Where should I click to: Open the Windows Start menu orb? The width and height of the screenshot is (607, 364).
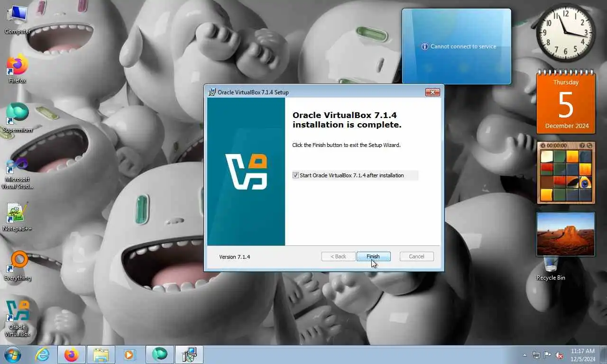pyautogui.click(x=12, y=355)
